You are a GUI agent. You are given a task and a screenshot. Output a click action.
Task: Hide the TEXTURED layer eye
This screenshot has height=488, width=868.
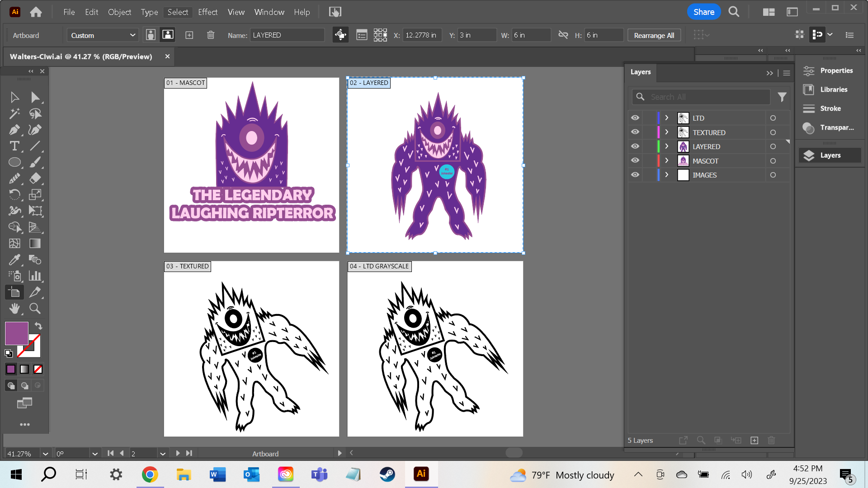coord(635,132)
